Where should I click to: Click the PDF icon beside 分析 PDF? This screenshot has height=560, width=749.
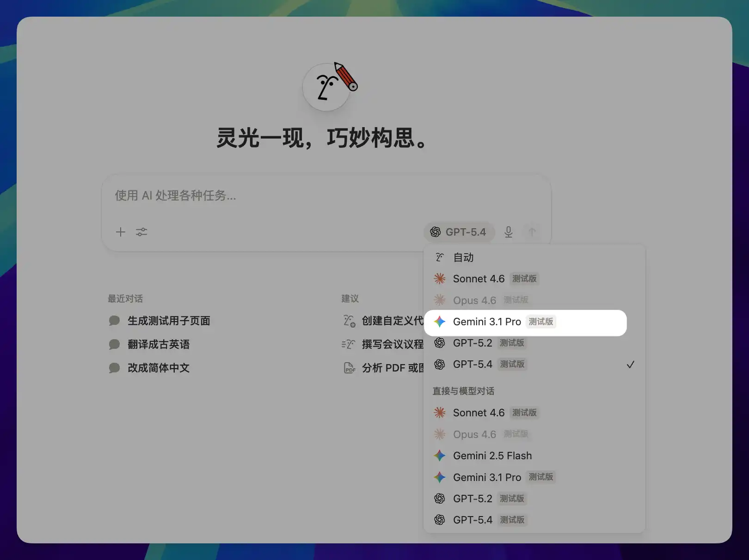[350, 368]
